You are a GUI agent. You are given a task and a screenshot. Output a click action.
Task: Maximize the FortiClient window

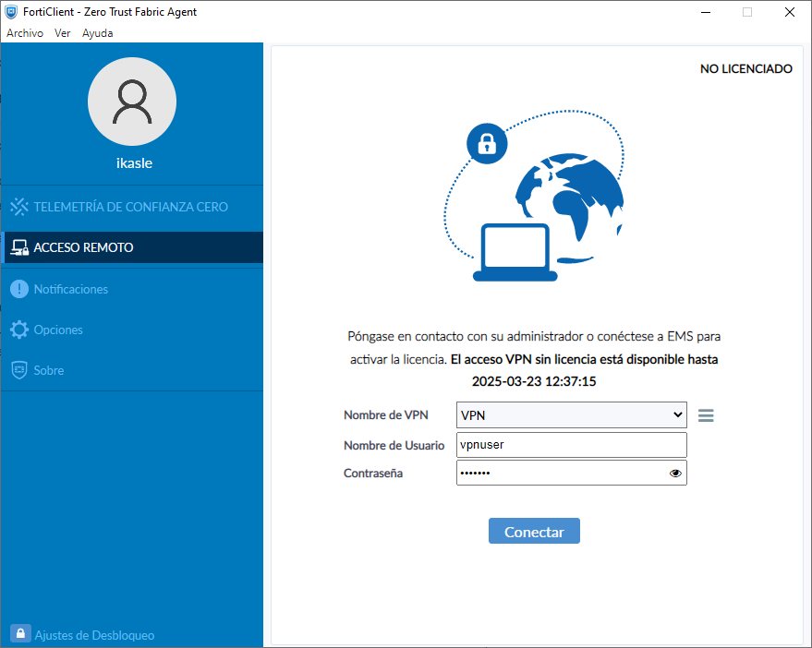pyautogui.click(x=746, y=12)
